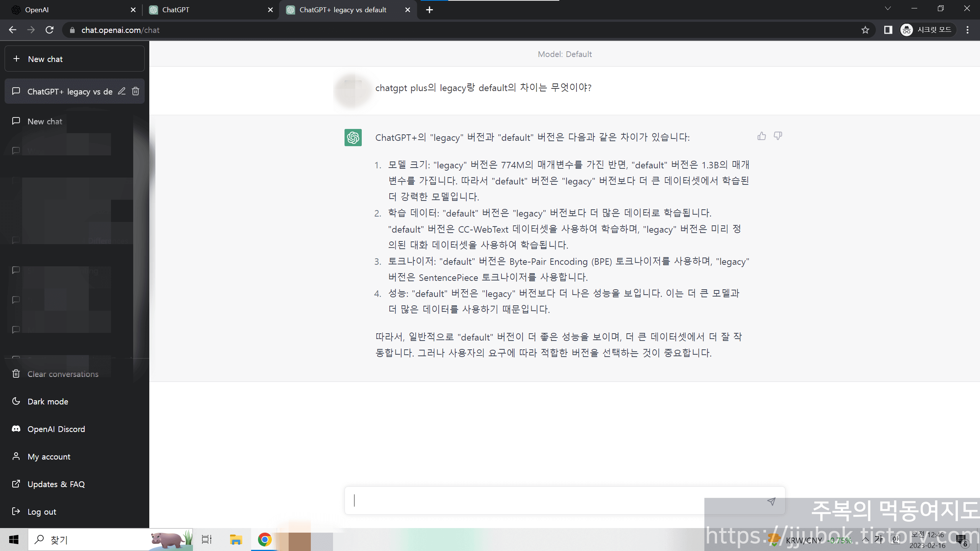The height and width of the screenshot is (551, 980).
Task: Click the bookmark star in the address bar
Action: (x=865, y=30)
